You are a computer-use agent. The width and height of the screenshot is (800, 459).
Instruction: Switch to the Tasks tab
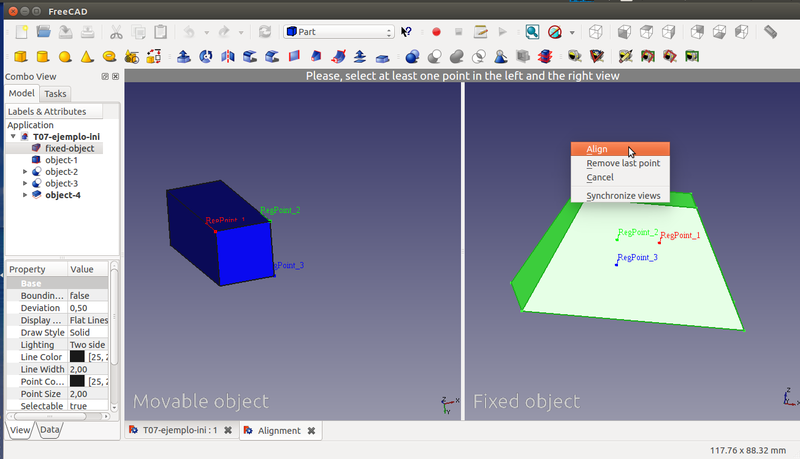56,94
